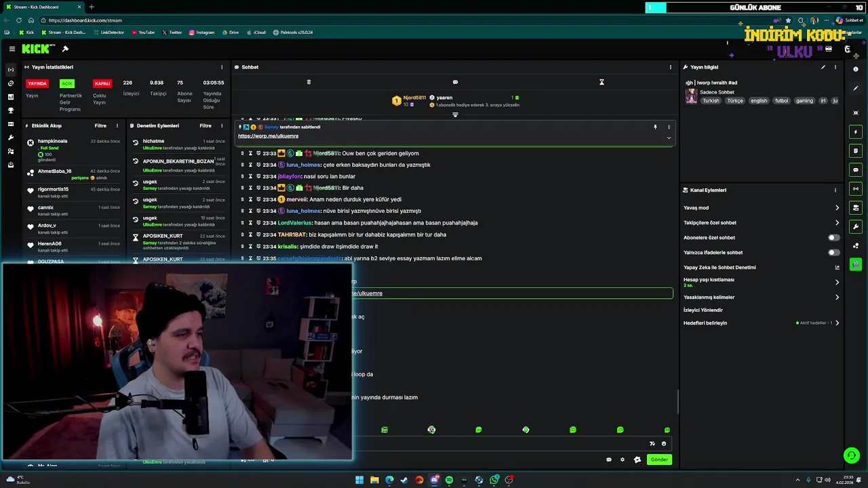Toggle the chat bubble widget in right bar
Image resolution: width=868 pixels, height=488 pixels.
[856, 169]
